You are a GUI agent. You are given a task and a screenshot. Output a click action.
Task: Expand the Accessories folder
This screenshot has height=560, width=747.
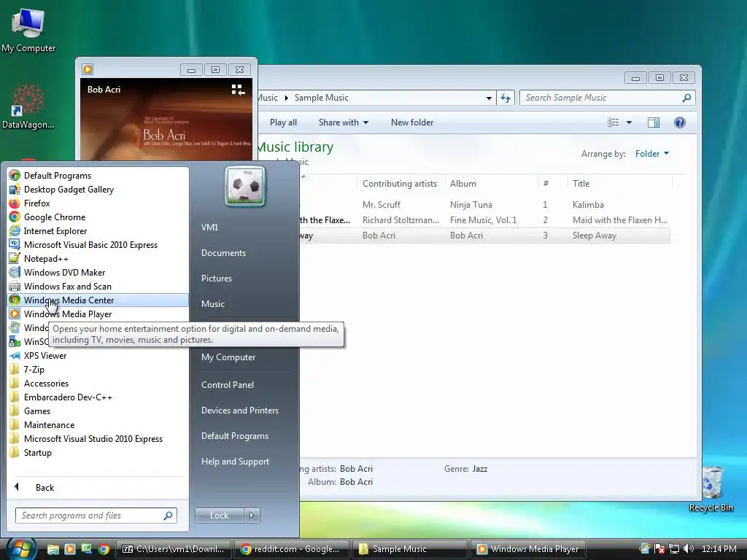tap(98, 384)
